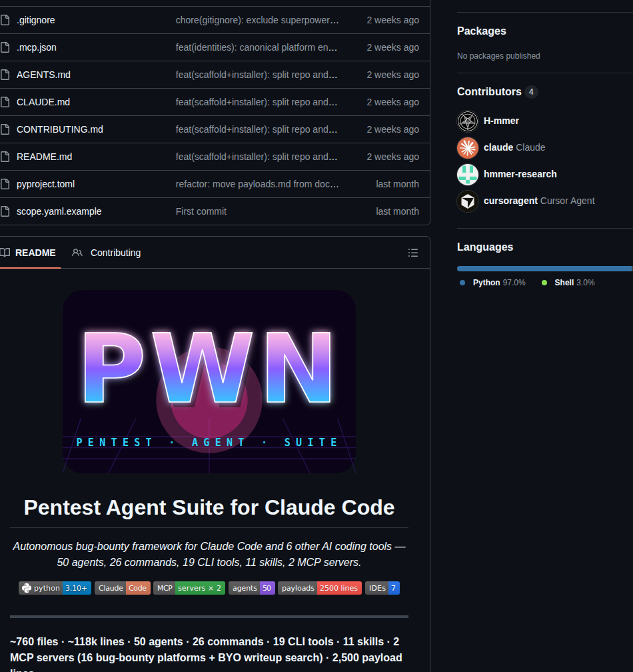The height and width of the screenshot is (672, 633).
Task: Click the people icon on Contributing tab
Action: (x=77, y=253)
